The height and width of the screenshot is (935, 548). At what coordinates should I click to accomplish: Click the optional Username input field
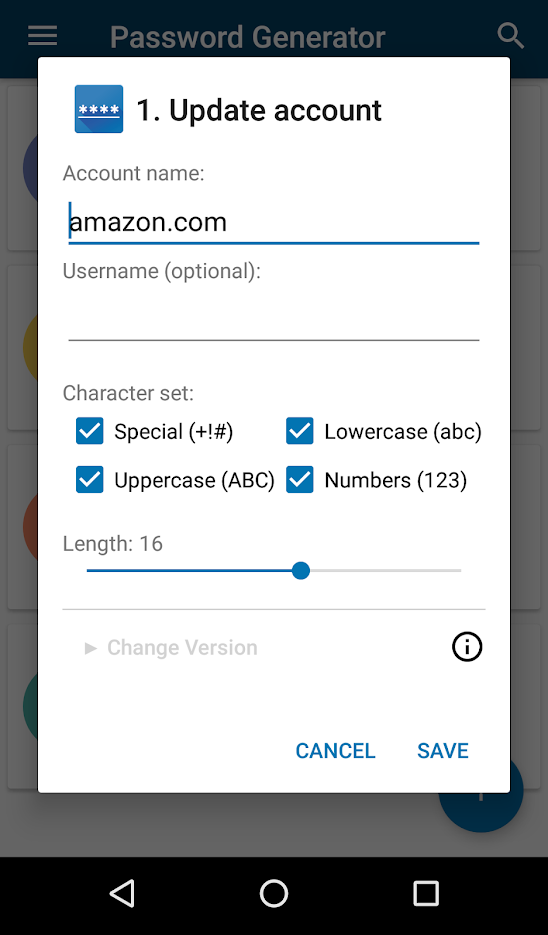[x=274, y=320]
